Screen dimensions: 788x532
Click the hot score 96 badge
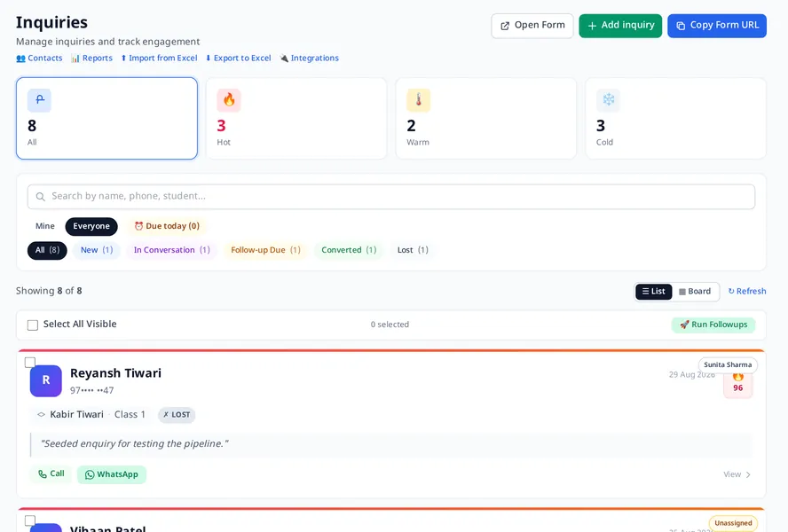[737, 386]
